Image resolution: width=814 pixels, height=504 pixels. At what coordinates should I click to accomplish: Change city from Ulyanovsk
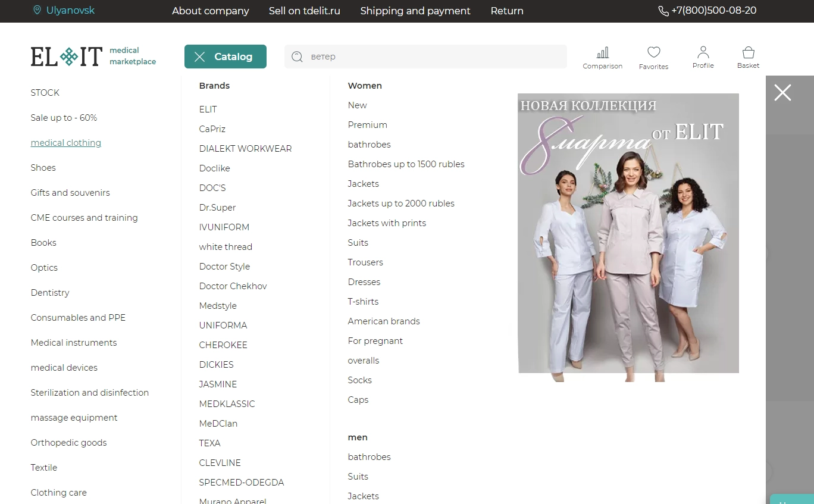(70, 10)
